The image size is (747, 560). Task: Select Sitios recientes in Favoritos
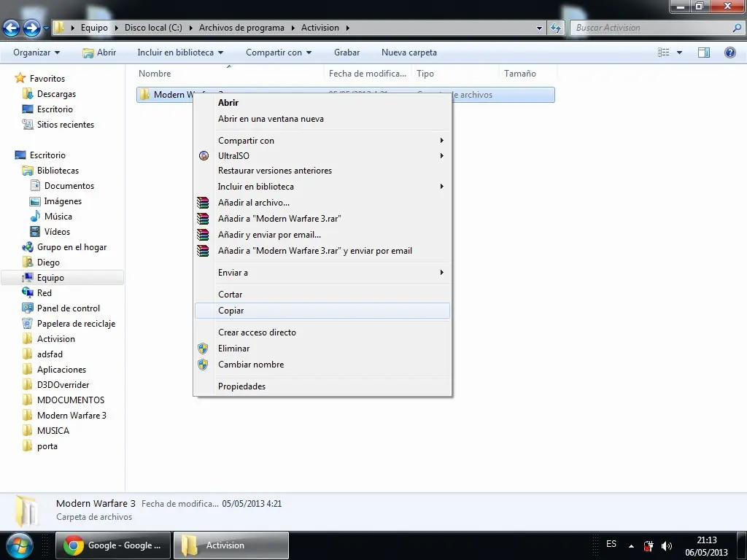point(65,125)
